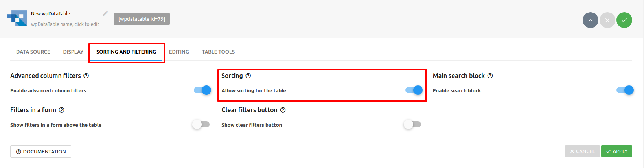Go to the Table Tools tab
Viewport: 644px width, 168px height.
click(x=218, y=52)
